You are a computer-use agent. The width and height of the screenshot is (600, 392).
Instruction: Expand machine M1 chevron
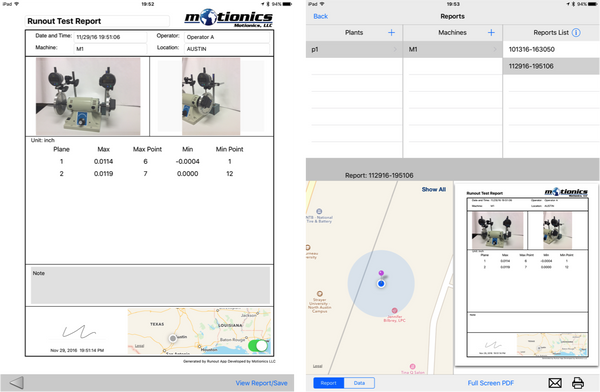coord(495,49)
